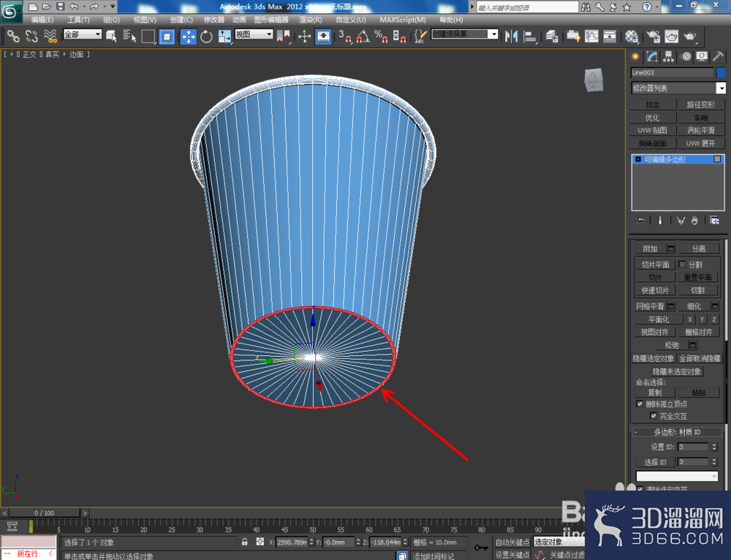
Task: Toggle Window/Crossing selection mode icon
Action: click(167, 36)
